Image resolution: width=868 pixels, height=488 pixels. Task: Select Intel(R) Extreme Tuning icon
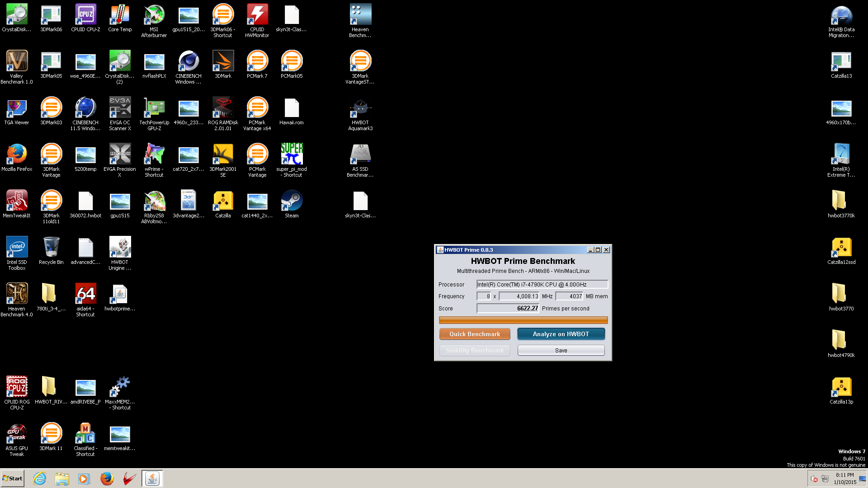pos(841,160)
